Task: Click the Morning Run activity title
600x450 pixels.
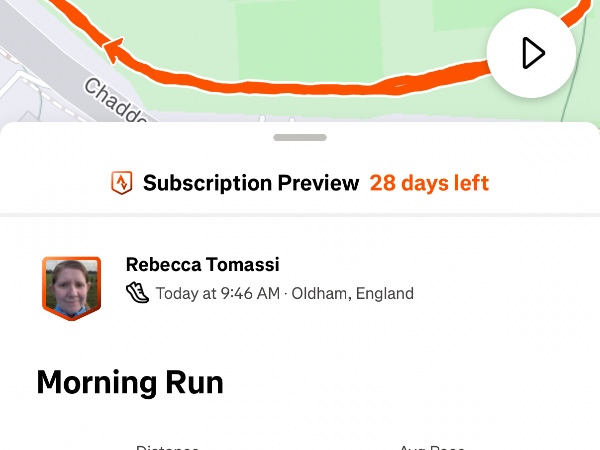Action: pos(130,382)
